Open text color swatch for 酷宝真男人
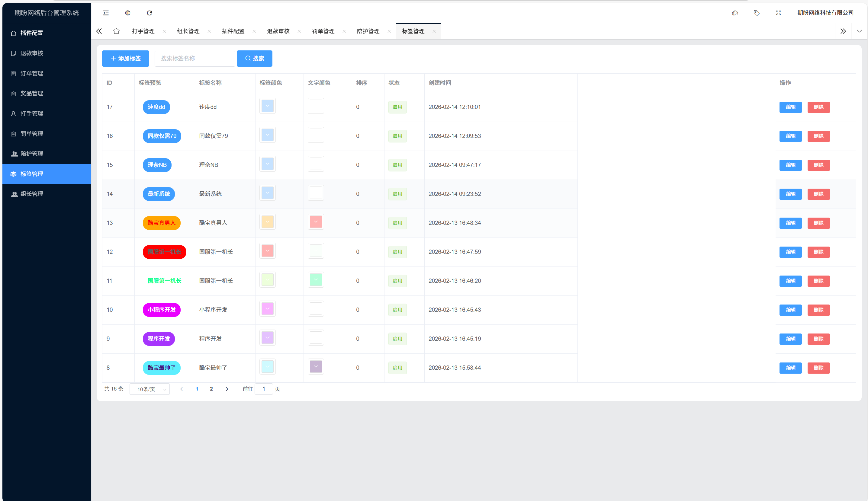 point(315,222)
